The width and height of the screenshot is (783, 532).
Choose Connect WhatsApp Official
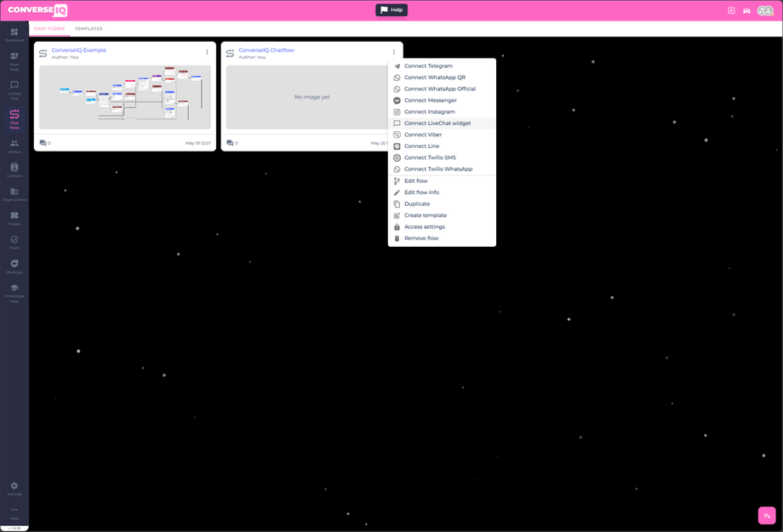tap(442, 89)
